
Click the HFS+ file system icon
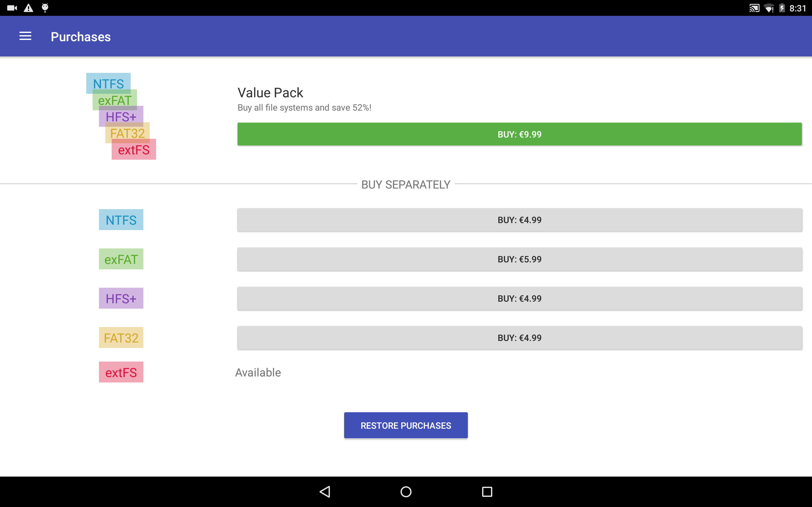pyautogui.click(x=121, y=298)
